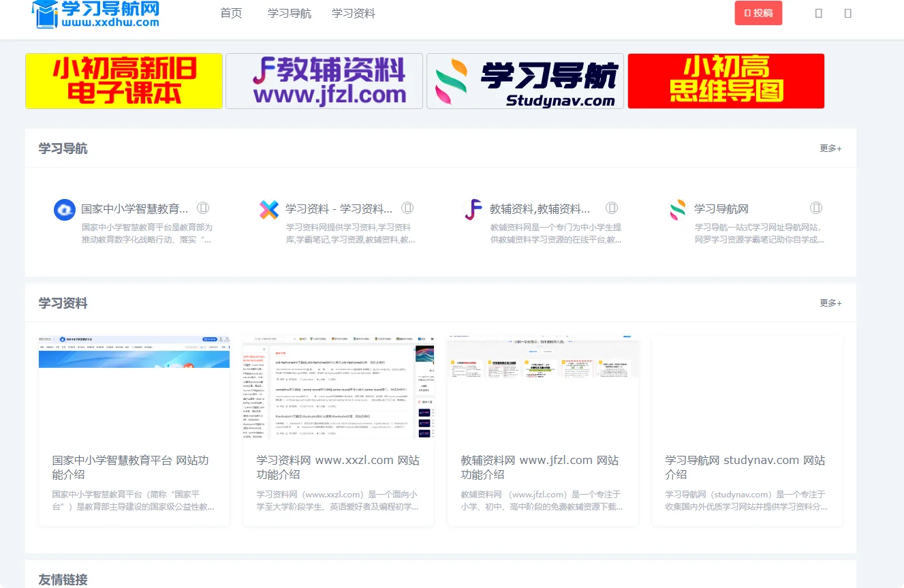Expand 更多+ in the 学习导航 section
The image size is (904, 588).
pyautogui.click(x=830, y=148)
